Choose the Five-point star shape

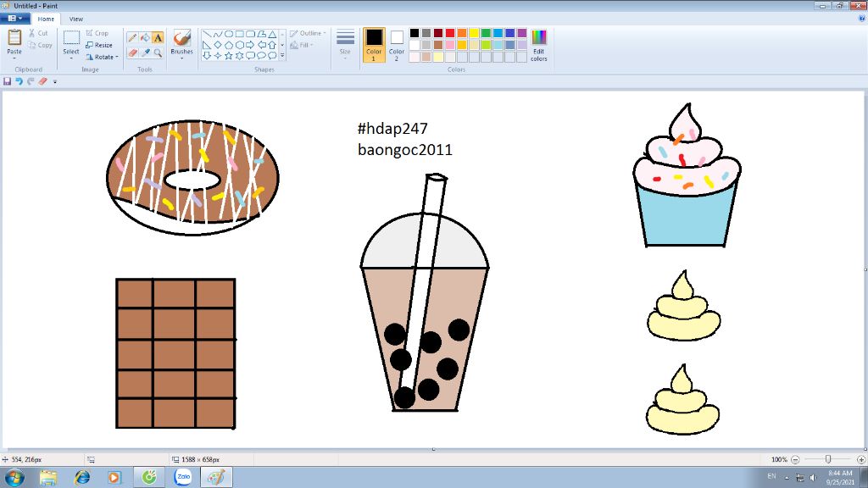click(x=229, y=55)
